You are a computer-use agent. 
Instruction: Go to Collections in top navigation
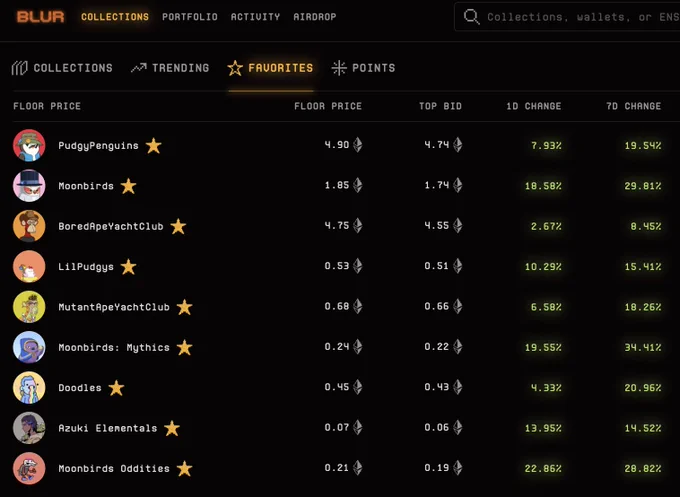[115, 17]
